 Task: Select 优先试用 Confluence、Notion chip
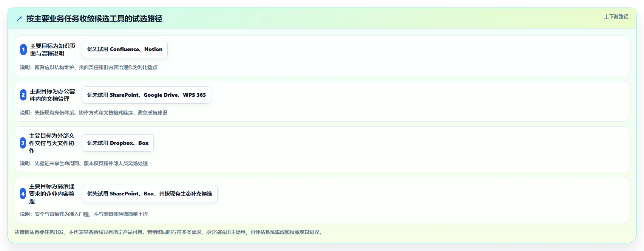click(125, 50)
